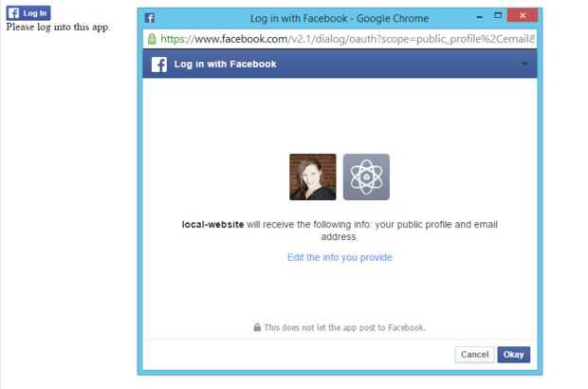
Task: Maximize the Log in with Facebook popup window
Action: [x=498, y=15]
